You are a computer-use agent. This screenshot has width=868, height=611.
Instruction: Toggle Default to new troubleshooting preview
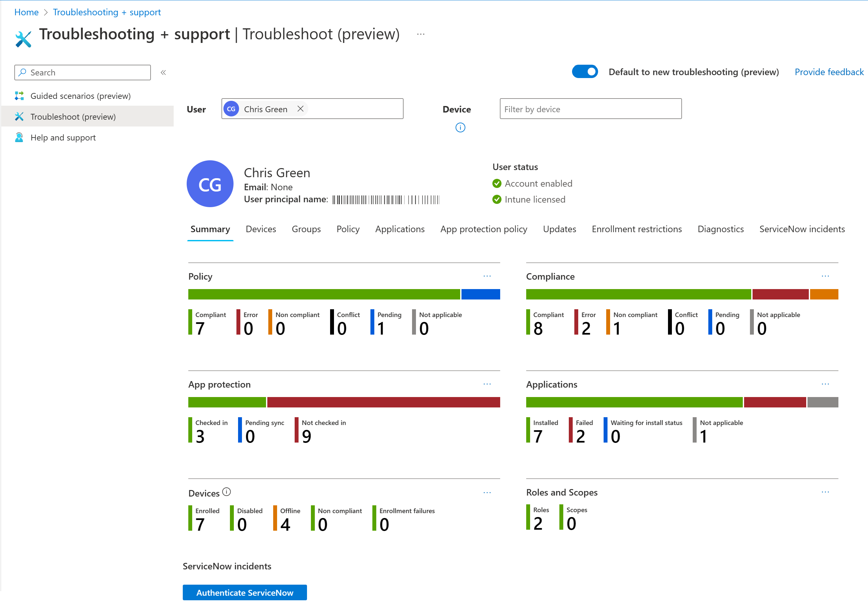pos(585,72)
